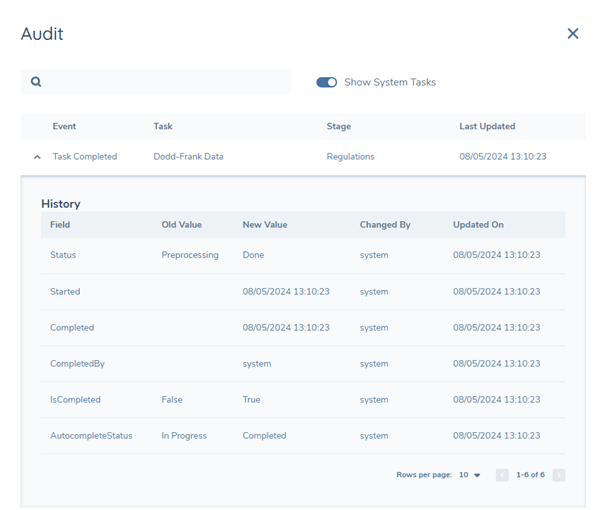Select the IsCompleted field row
This screenshot has width=602, height=510.
[x=303, y=400]
